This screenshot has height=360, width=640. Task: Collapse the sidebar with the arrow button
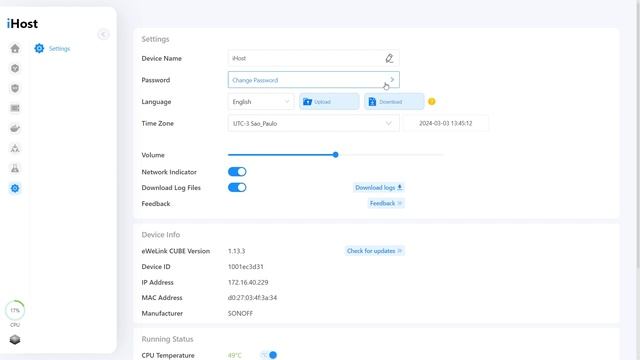pos(103,35)
